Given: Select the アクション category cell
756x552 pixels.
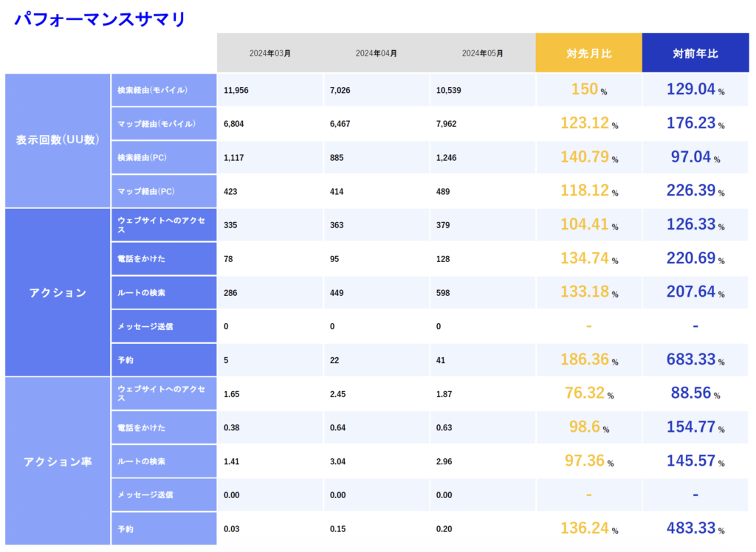Looking at the screenshot, I should pyautogui.click(x=58, y=292).
